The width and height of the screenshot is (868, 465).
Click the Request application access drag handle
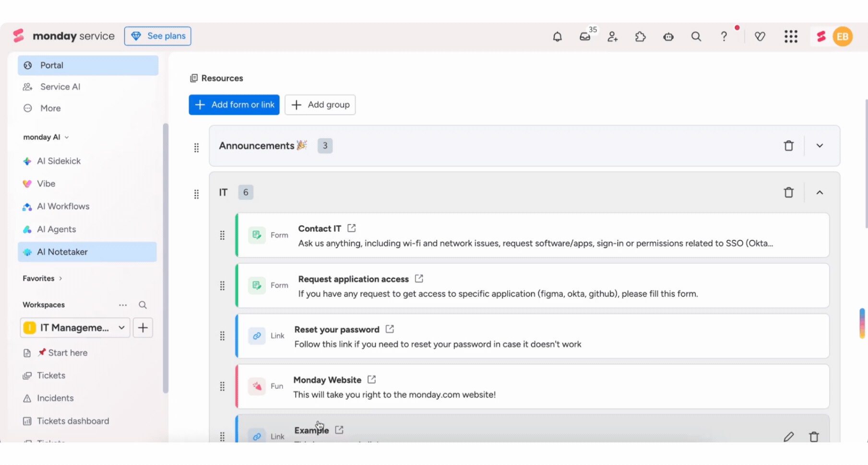(x=222, y=286)
